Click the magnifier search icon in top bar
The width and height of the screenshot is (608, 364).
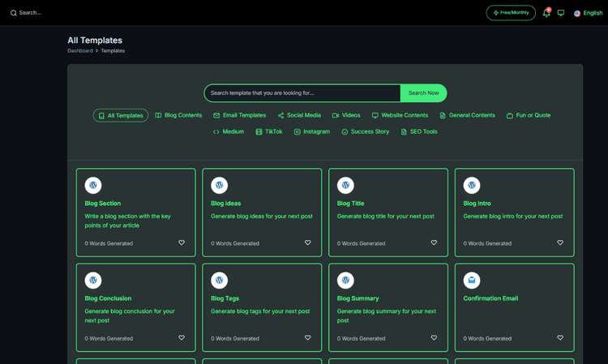14,13
